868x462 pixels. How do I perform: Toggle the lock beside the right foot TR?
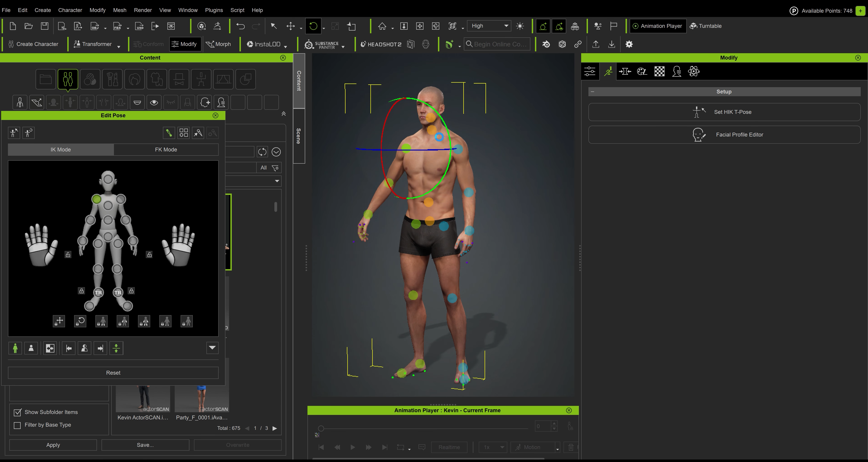(x=81, y=291)
